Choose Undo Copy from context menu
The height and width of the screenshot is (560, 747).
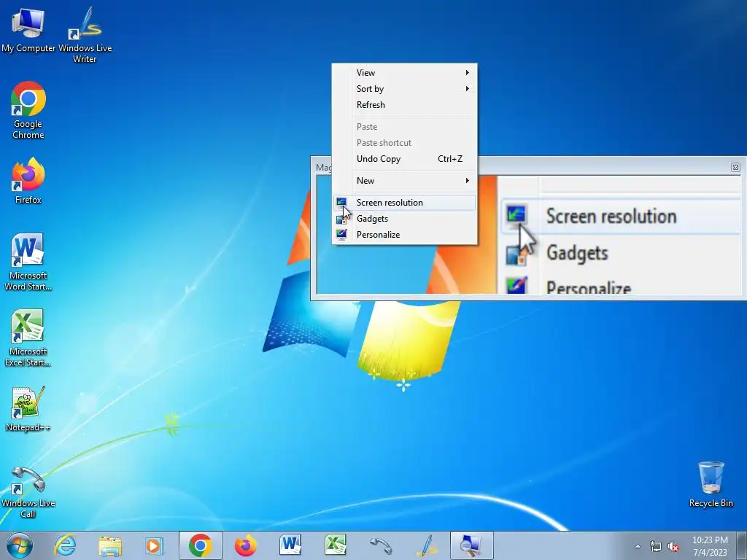pos(404,159)
